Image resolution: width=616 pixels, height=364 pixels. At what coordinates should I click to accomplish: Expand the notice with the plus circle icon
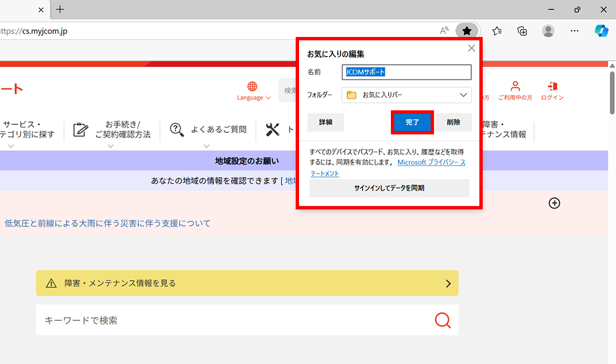(554, 203)
